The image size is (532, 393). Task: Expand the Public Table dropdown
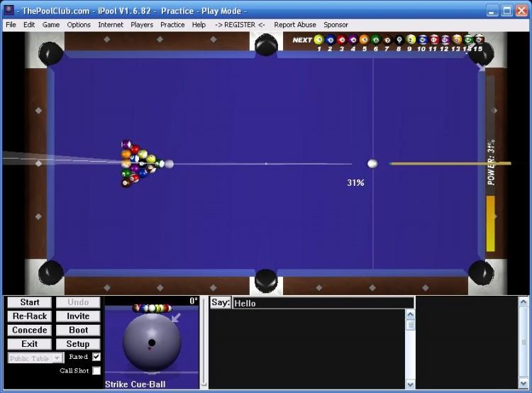pos(57,358)
